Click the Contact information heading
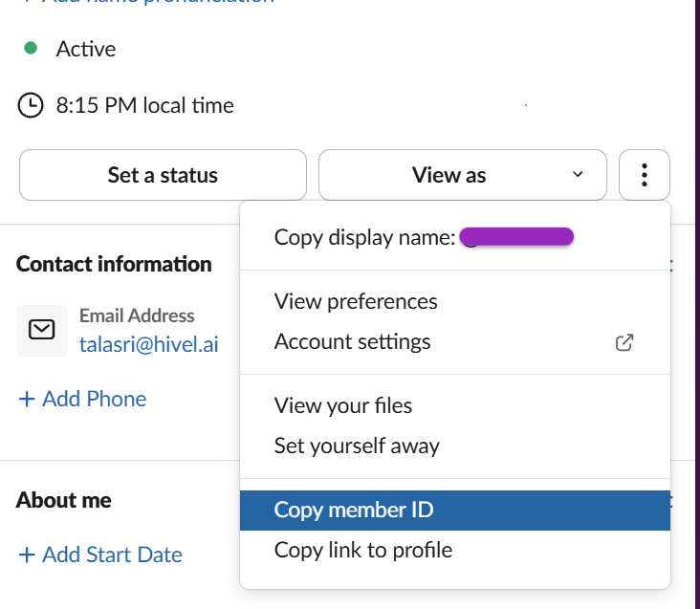The image size is (700, 609). tap(114, 264)
